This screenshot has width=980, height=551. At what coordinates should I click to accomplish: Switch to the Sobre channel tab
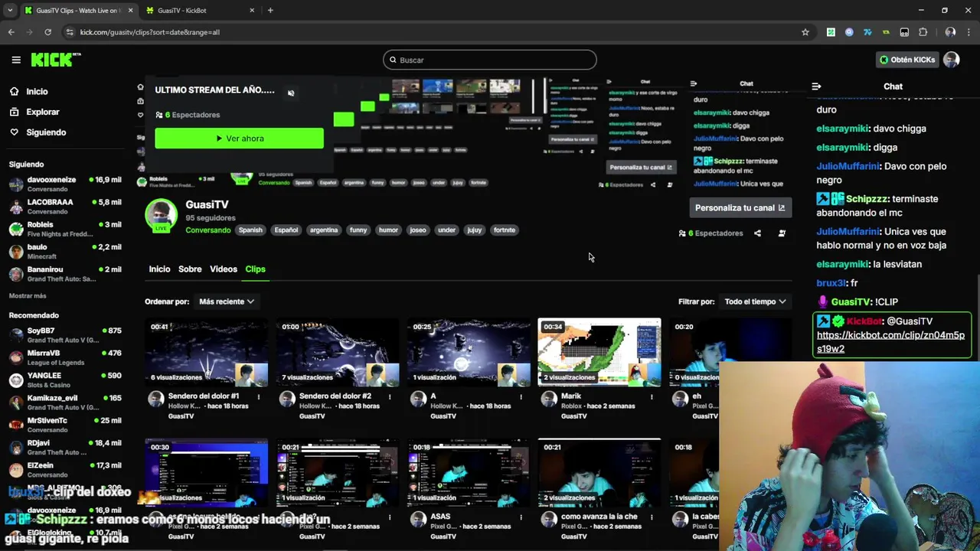pyautogui.click(x=190, y=269)
